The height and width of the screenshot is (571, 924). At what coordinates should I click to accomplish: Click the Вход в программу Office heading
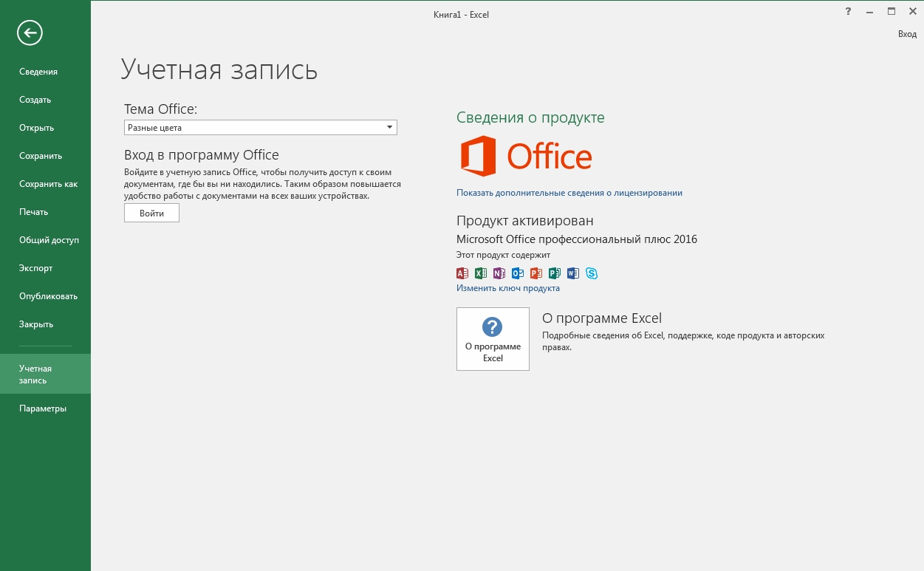[x=202, y=155]
